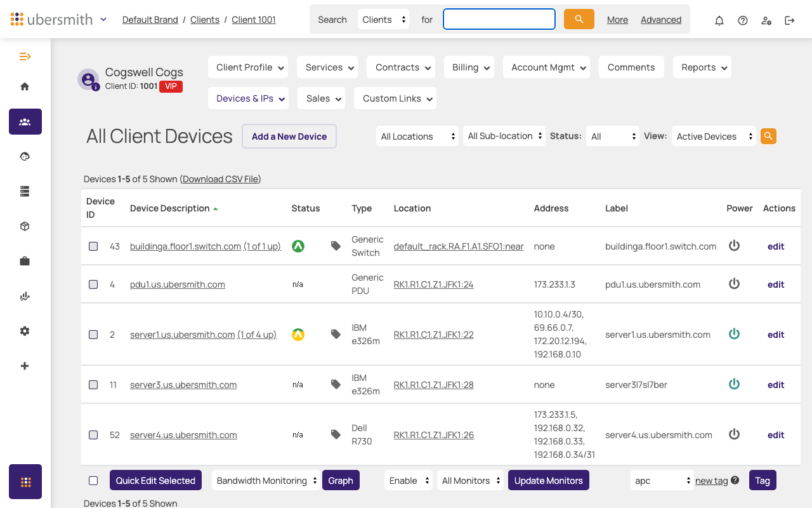Image resolution: width=812 pixels, height=508 pixels.
Task: Expand the sidebar navigation menu
Action: coord(25,57)
